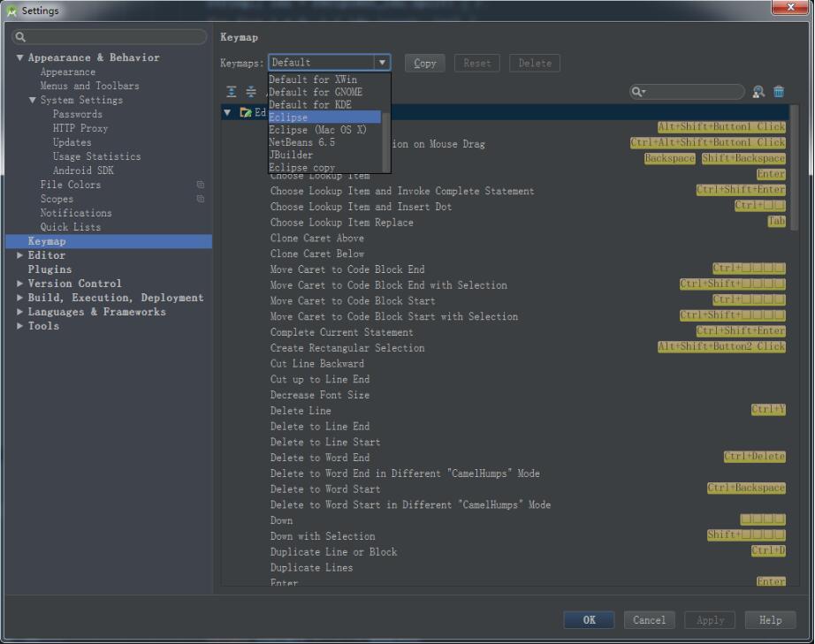
Task: Collapse all items in the keymap tree
Action: click(x=251, y=91)
